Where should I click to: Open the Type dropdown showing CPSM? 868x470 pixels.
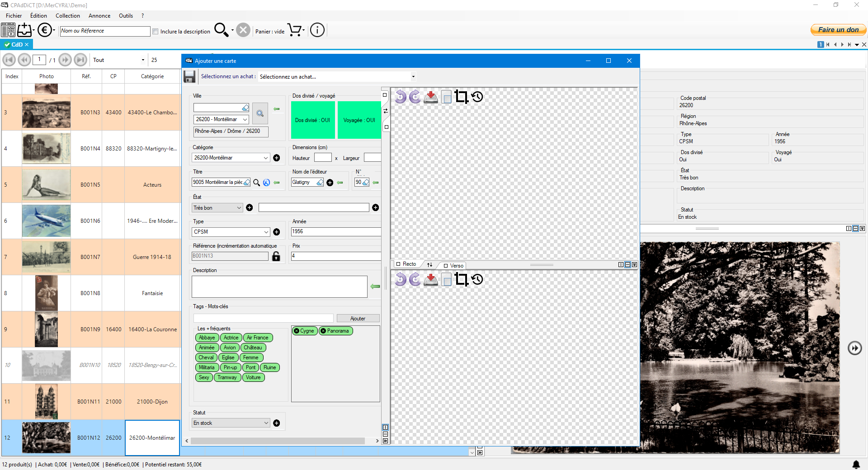pos(266,232)
